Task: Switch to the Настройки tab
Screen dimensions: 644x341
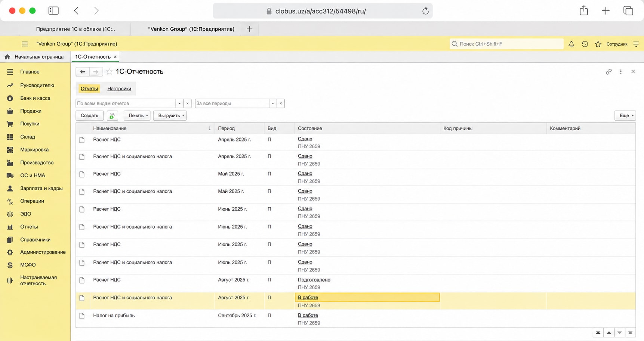Action: click(119, 89)
